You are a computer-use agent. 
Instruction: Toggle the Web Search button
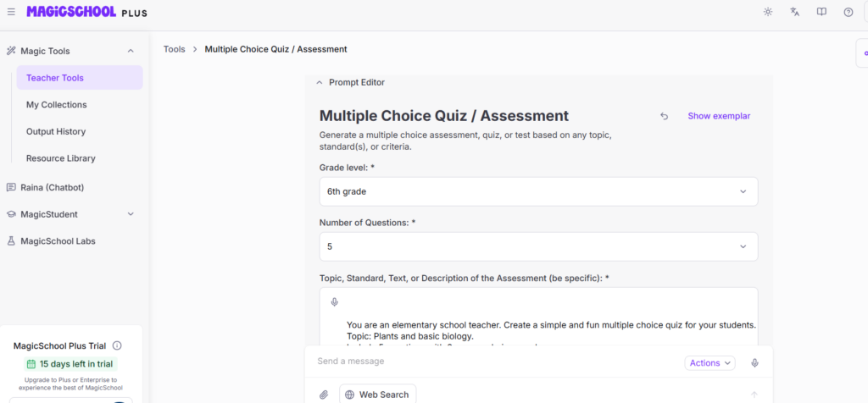(x=378, y=395)
